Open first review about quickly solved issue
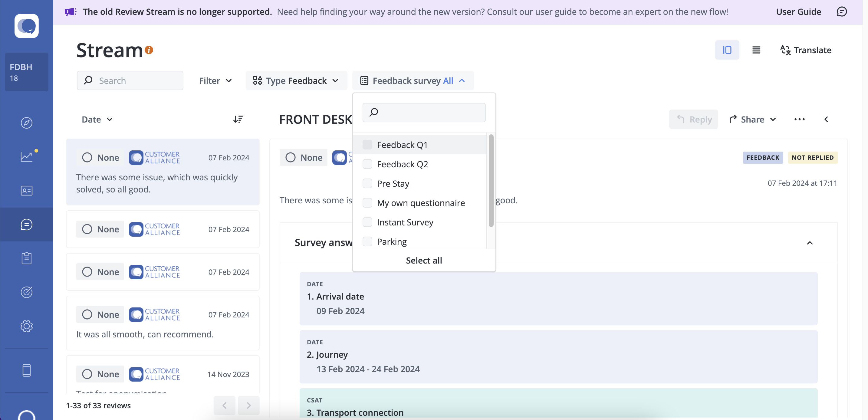Screen dimensions: 868x420 pos(163,172)
